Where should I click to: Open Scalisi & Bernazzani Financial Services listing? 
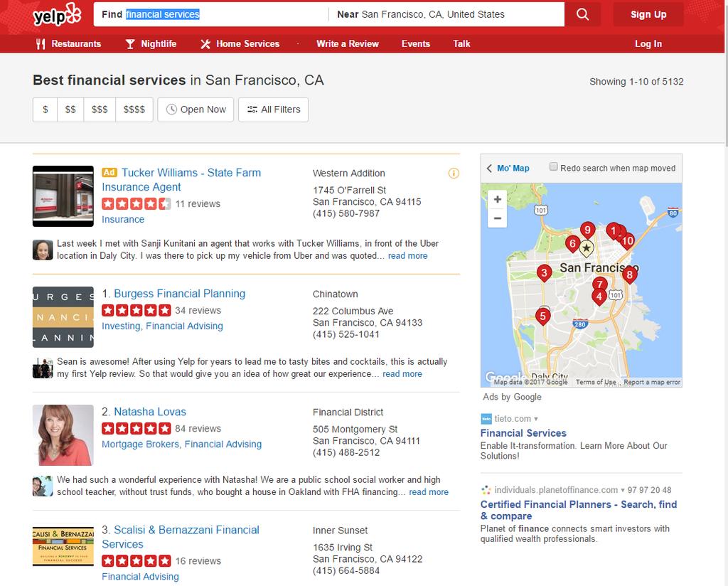181,537
